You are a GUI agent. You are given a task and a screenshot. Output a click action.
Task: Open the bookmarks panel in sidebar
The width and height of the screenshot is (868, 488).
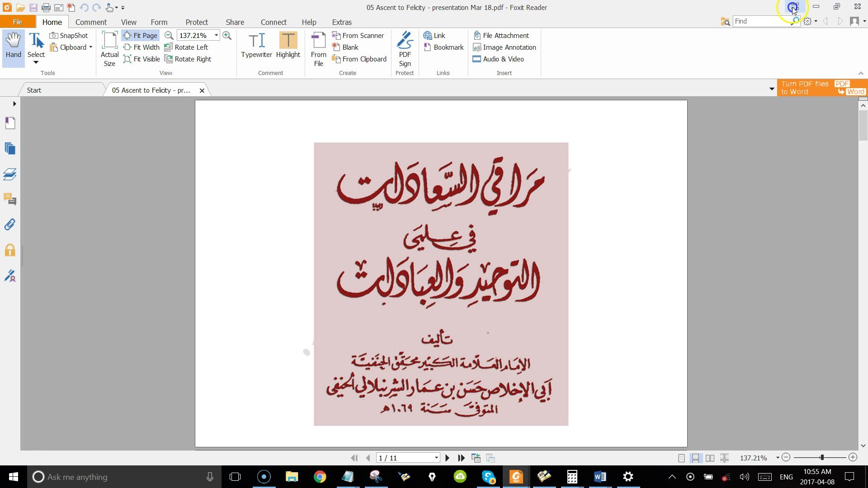10,123
